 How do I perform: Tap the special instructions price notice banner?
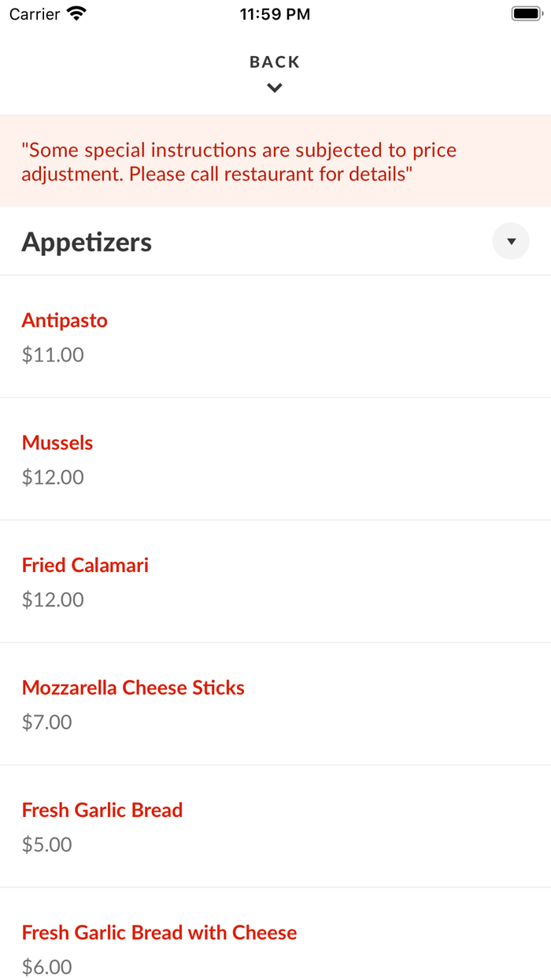(275, 161)
